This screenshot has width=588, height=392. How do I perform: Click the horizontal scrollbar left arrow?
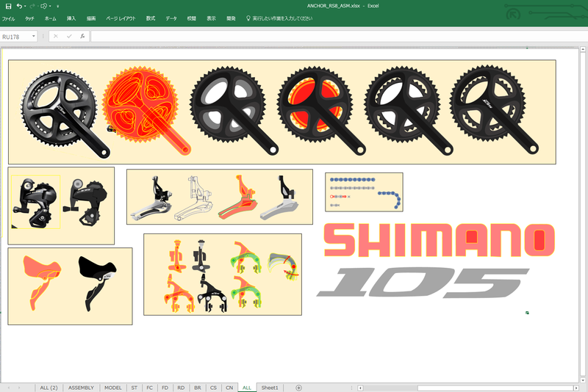click(360, 388)
